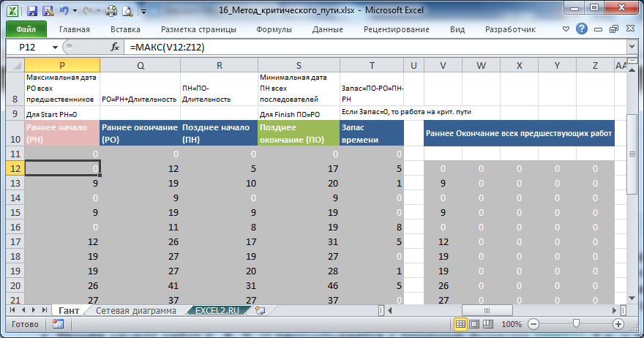The width and height of the screenshot is (644, 338).
Task: Switch to Normal view icon
Action: (461, 324)
